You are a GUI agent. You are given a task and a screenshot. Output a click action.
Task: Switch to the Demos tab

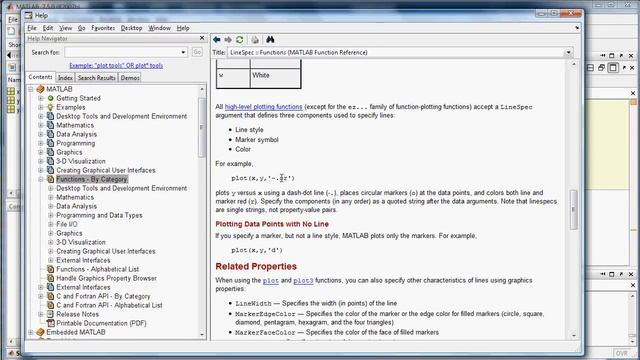pyautogui.click(x=130, y=78)
